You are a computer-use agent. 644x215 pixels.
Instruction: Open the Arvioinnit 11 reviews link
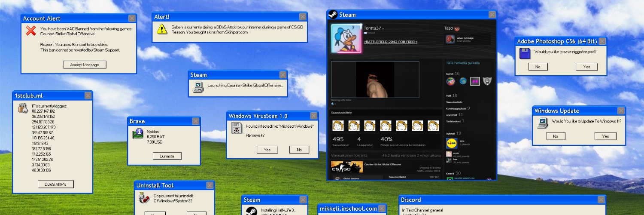(455, 115)
